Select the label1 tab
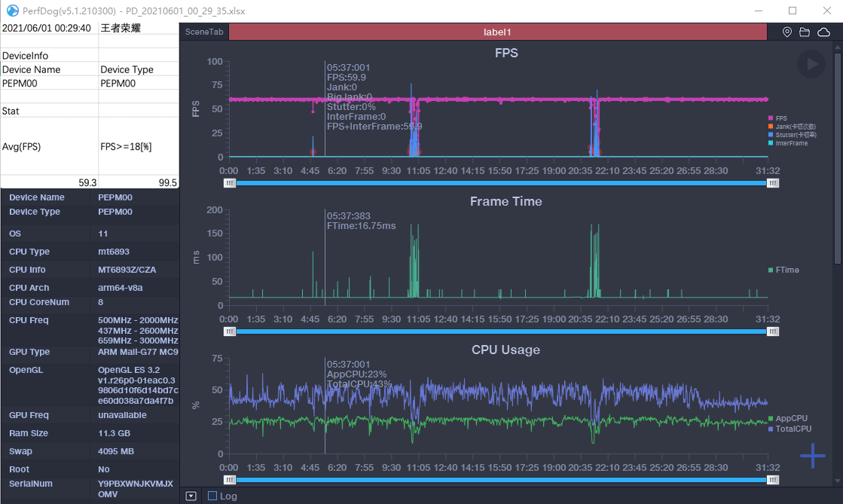The width and height of the screenshot is (843, 504). click(x=497, y=32)
